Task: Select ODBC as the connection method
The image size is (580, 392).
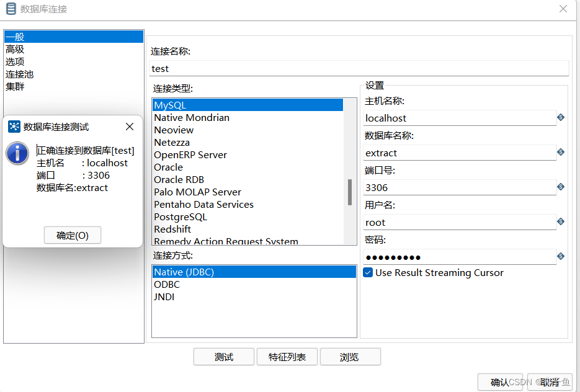Action: click(x=167, y=285)
